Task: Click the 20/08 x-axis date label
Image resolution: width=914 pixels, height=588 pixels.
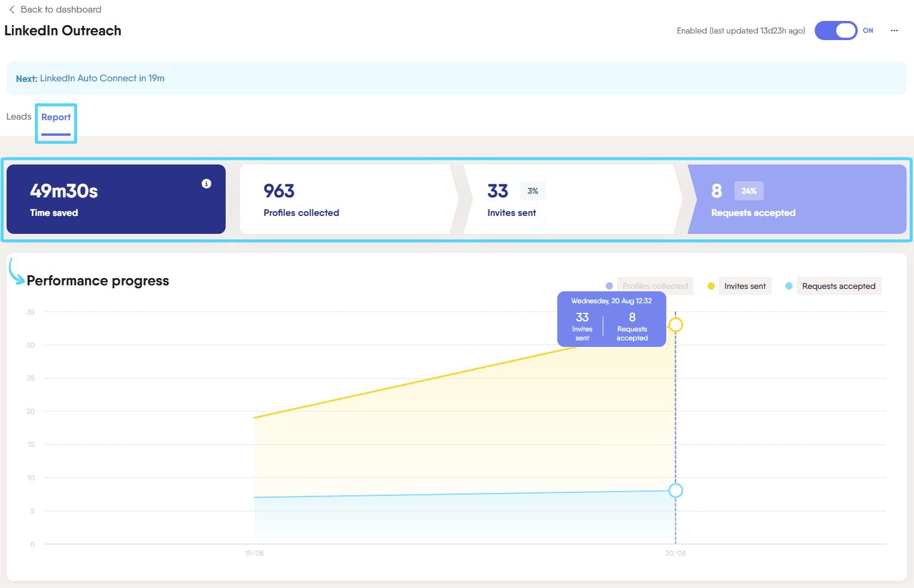Action: pyautogui.click(x=676, y=553)
